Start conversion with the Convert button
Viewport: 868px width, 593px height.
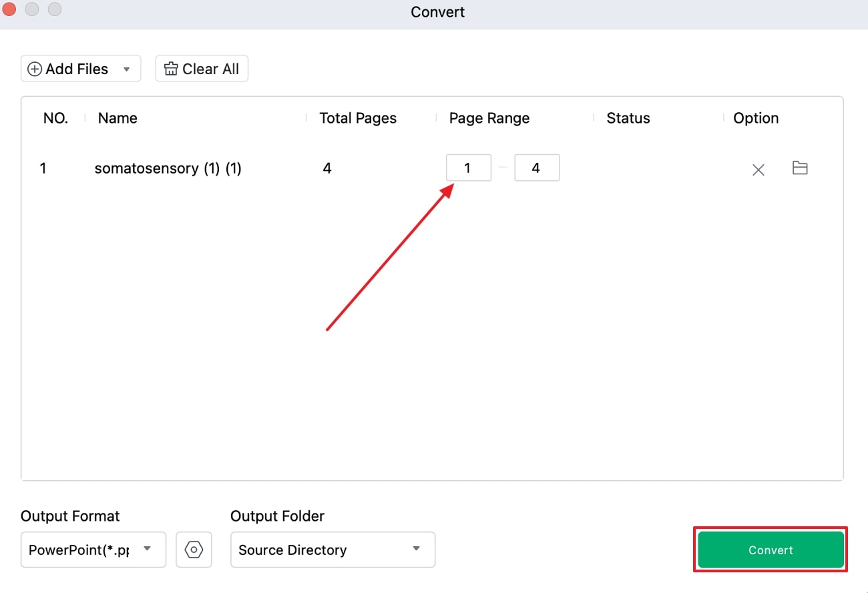pos(771,550)
